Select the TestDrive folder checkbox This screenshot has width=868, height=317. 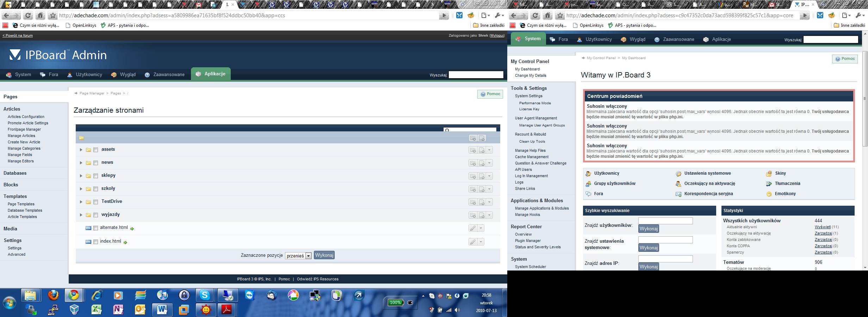point(95,202)
